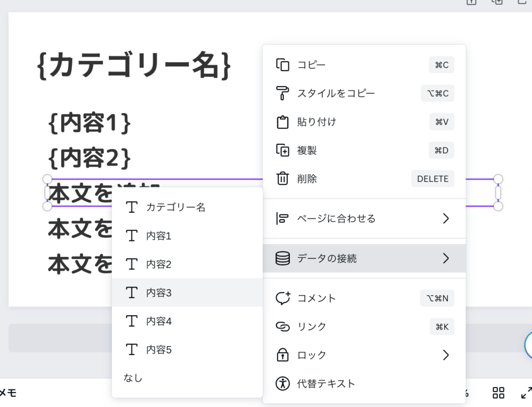Click the clipboard icon for 貼り付け
The image size is (532, 407).
pyautogui.click(x=282, y=122)
